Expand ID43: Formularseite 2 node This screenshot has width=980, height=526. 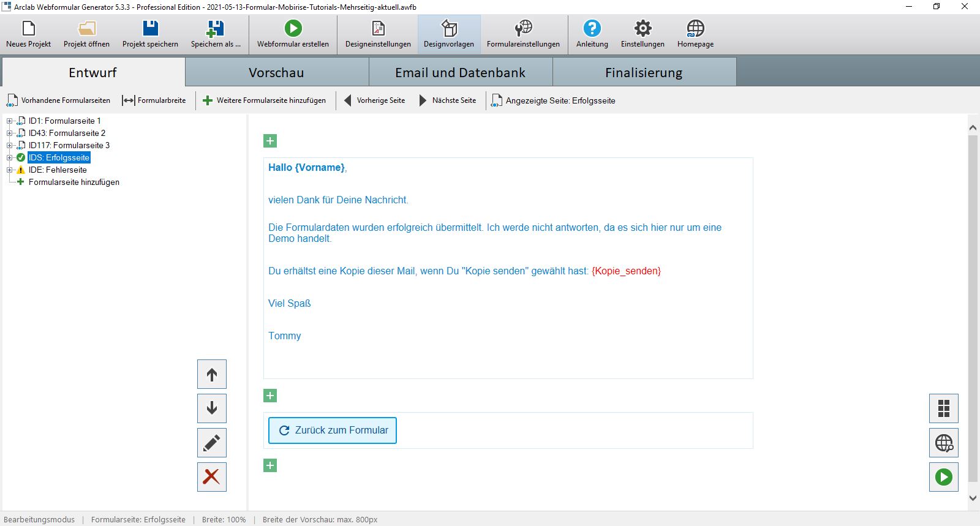coord(9,133)
